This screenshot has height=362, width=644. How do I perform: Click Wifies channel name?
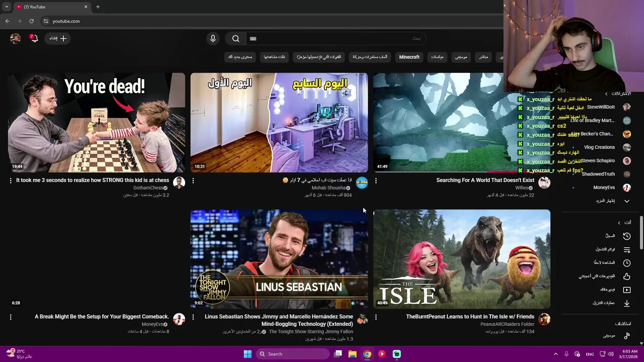(521, 188)
